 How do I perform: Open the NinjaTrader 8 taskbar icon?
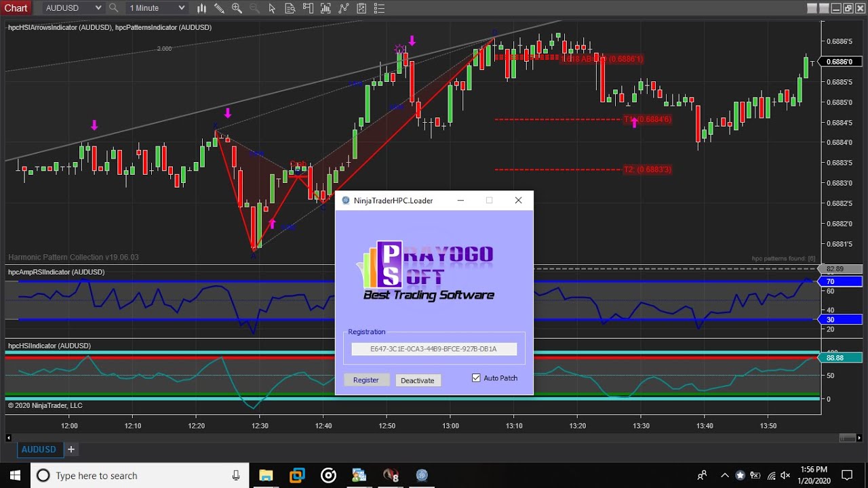391,475
